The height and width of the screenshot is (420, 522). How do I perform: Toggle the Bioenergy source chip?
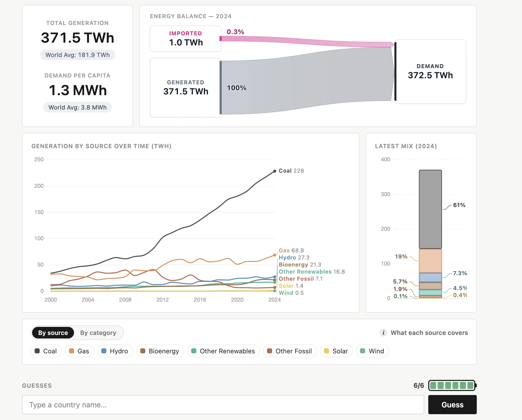160,351
